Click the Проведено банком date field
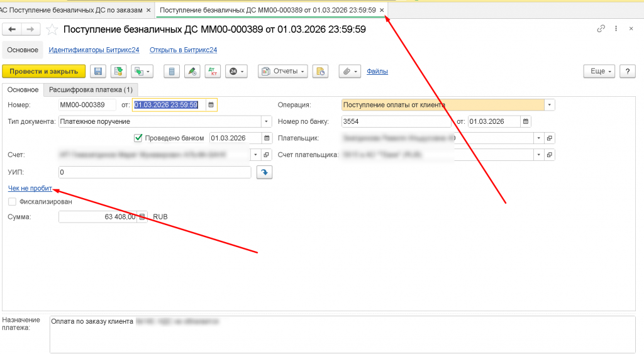 coord(235,138)
